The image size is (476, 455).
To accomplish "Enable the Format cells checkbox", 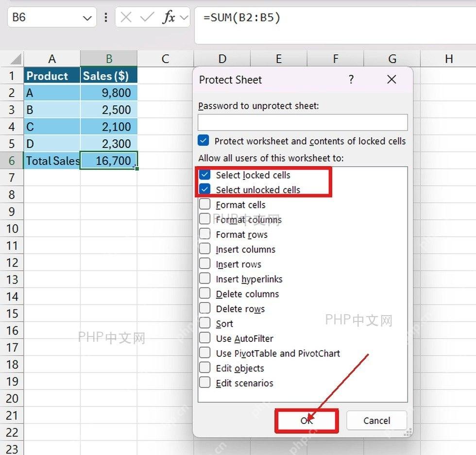I will [205, 204].
